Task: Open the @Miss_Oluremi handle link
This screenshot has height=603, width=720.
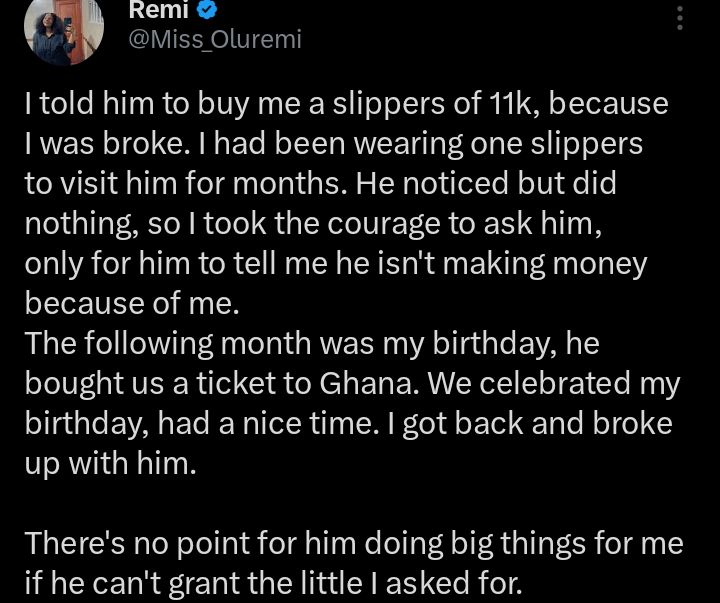Action: coord(215,39)
